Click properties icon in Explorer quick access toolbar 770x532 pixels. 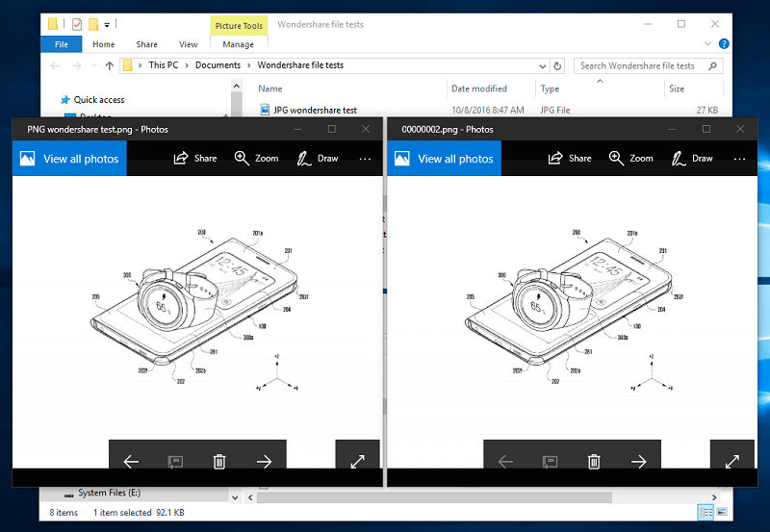[77, 25]
